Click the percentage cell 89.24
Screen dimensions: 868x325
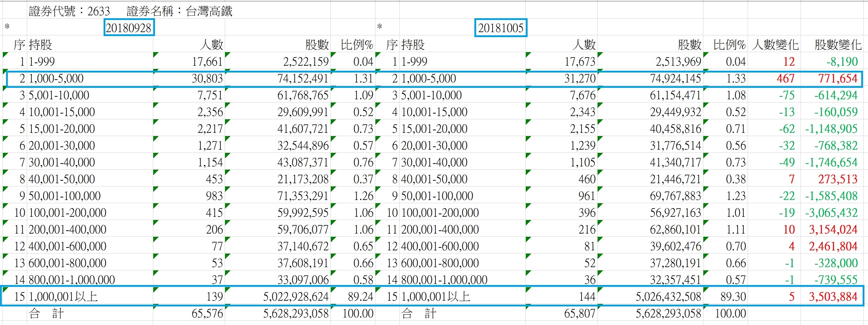pyautogui.click(x=360, y=296)
